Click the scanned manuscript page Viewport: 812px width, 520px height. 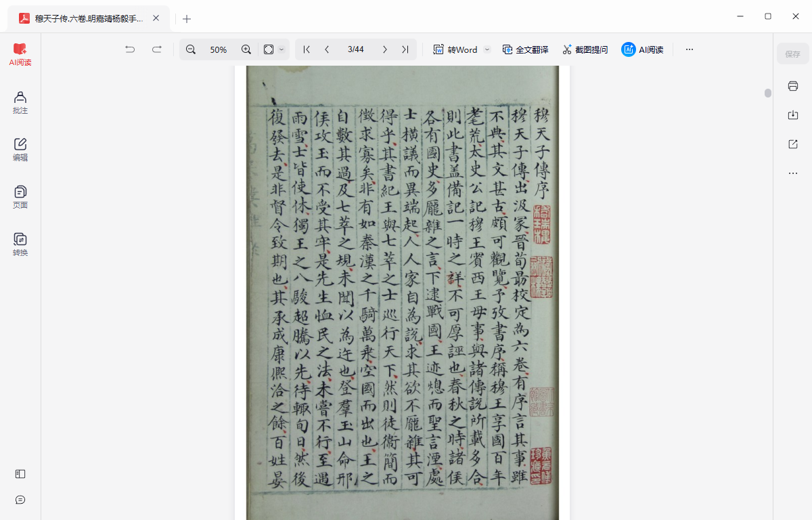403,292
